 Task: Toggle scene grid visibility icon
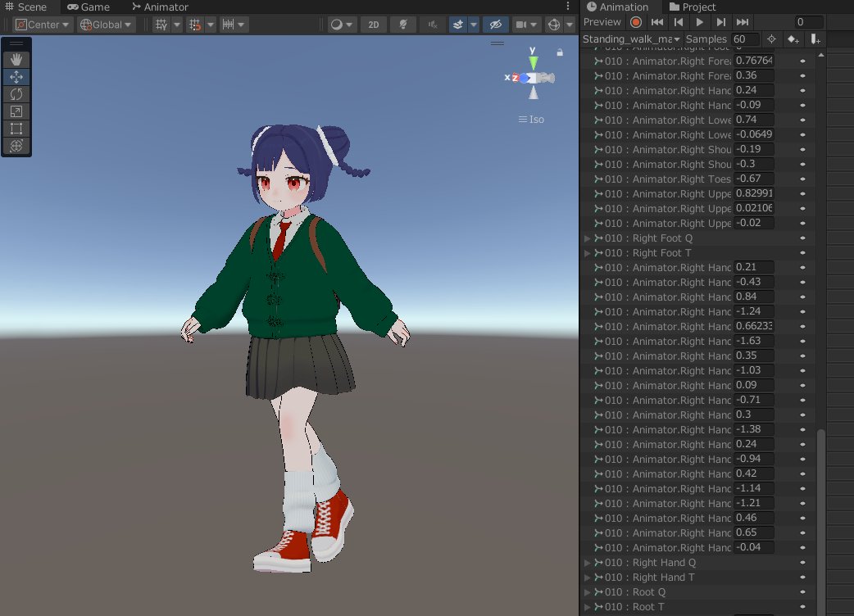pos(161,25)
